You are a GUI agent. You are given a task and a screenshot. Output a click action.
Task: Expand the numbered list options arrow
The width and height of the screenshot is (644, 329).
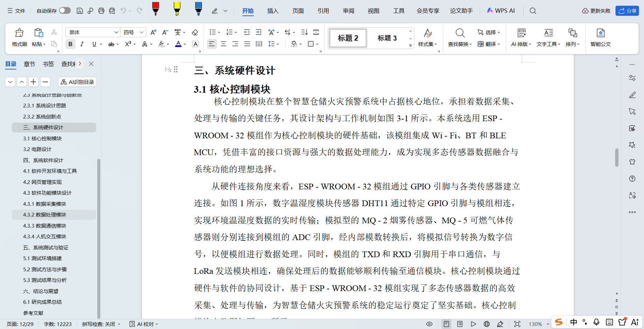[x=236, y=33]
